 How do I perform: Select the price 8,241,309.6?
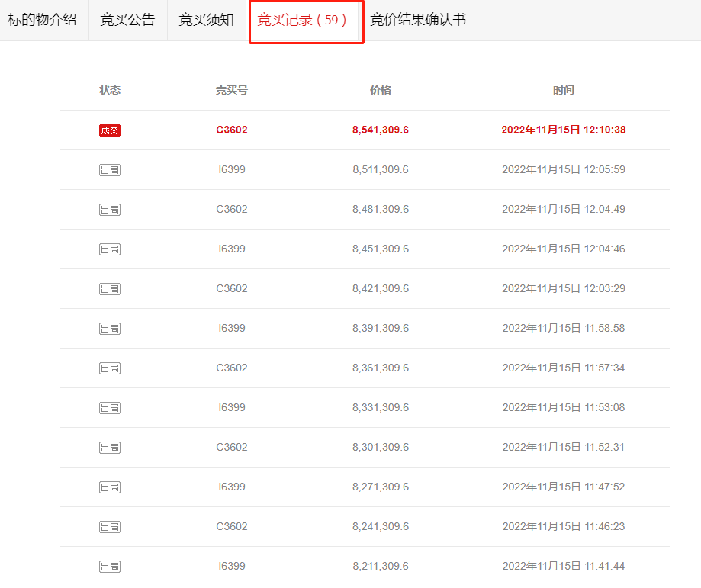[x=381, y=526]
